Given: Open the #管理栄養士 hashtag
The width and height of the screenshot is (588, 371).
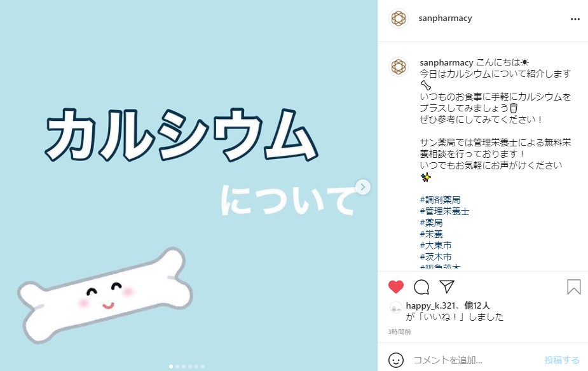Looking at the screenshot, I should pyautogui.click(x=444, y=211).
